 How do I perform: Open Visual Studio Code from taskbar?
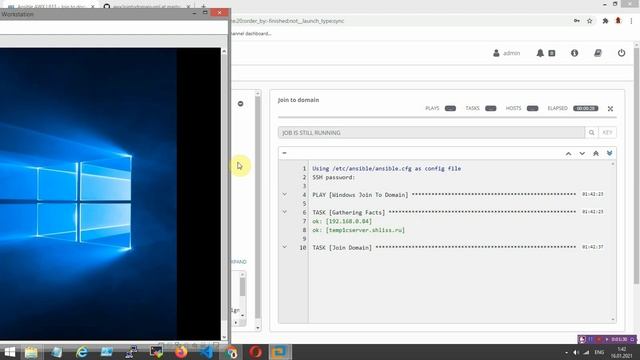pos(207,352)
